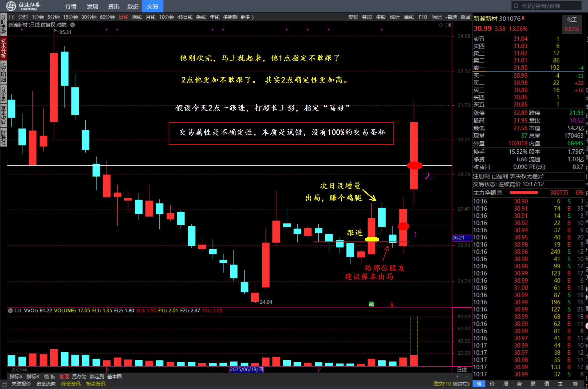Click the 指标B button
This screenshot has height=389, width=588.
[x=33, y=376]
